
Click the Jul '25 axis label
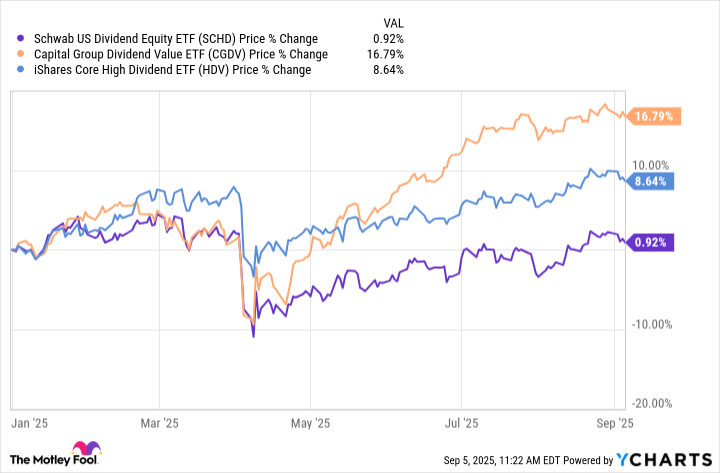tap(461, 423)
